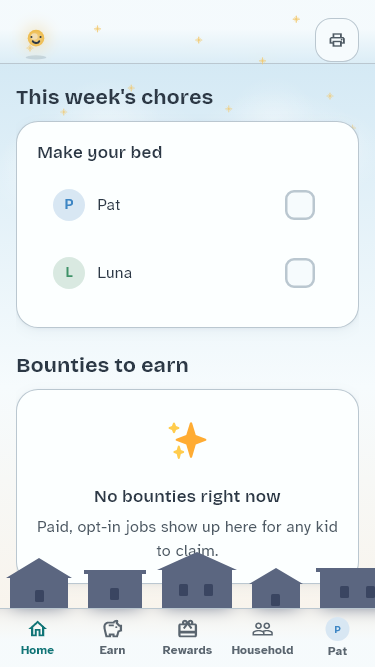The width and height of the screenshot is (375, 667).
Task: Select the Rewards gift card icon
Action: (x=188, y=629)
